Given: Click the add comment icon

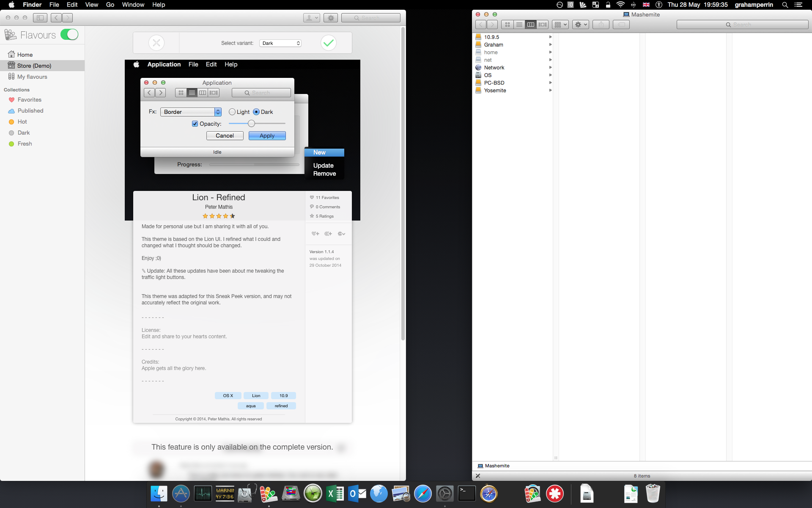Looking at the screenshot, I should coord(328,234).
